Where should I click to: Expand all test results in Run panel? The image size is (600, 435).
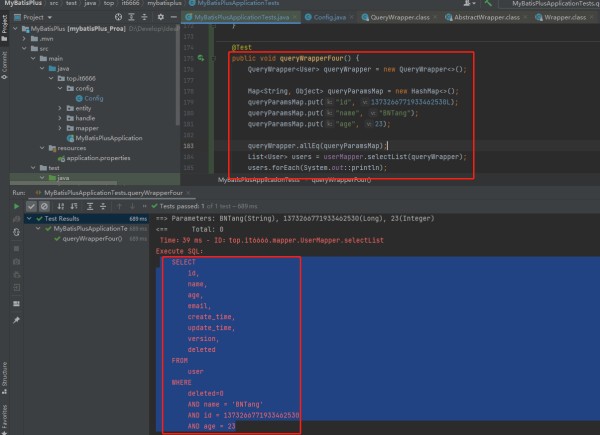click(90, 206)
